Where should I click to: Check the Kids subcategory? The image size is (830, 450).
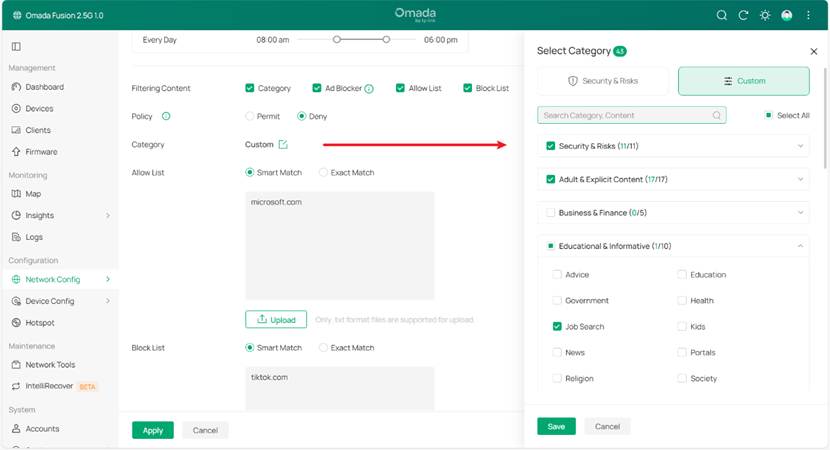(682, 326)
